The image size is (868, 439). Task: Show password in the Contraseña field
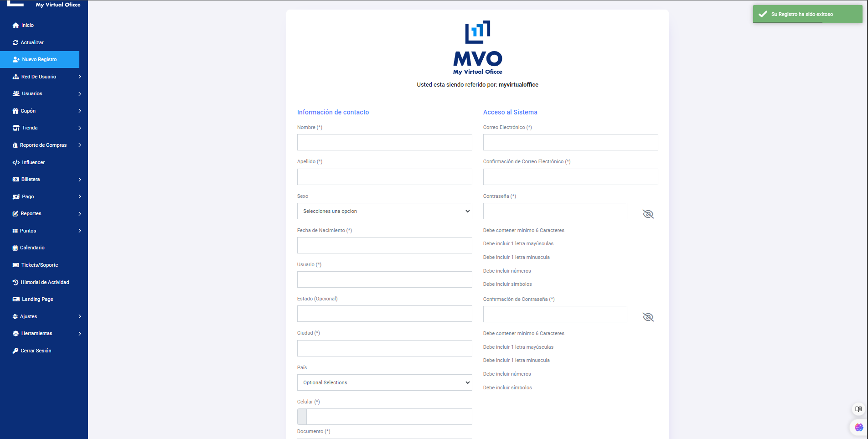click(x=648, y=214)
